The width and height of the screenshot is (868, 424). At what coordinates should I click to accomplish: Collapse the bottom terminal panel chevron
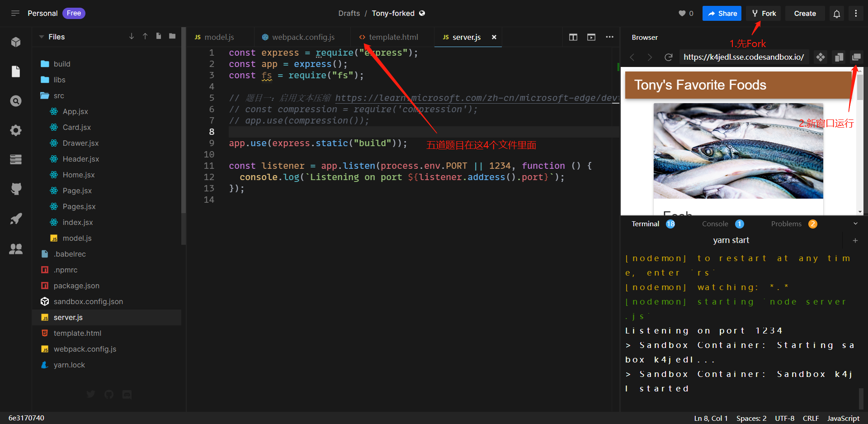pyautogui.click(x=855, y=224)
